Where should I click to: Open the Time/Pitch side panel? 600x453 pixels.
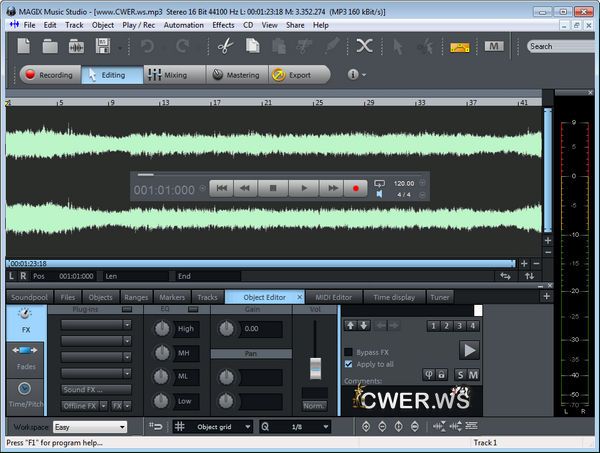(25, 394)
